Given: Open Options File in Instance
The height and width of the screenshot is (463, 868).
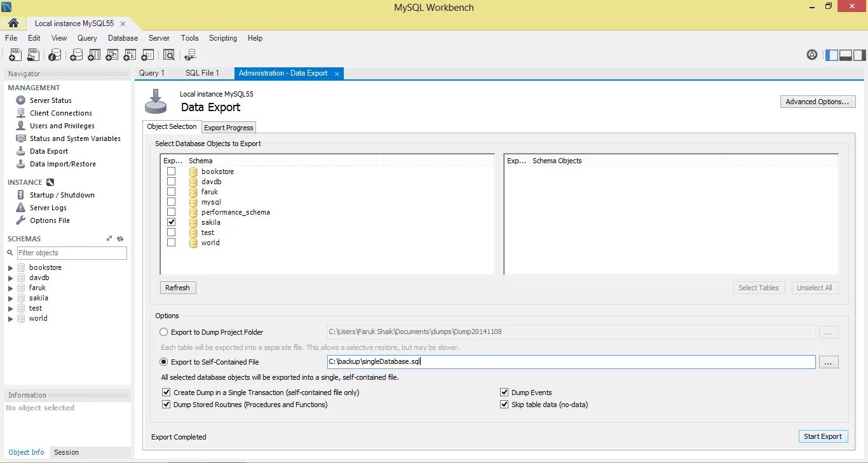Looking at the screenshot, I should [50, 220].
